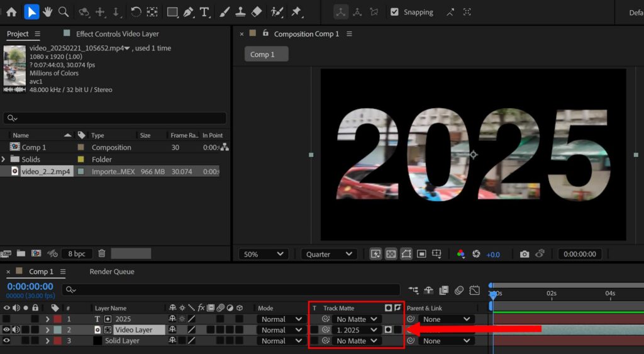644x354 pixels.
Task: Open Parent dropdown for the 2025 layer
Action: click(446, 319)
